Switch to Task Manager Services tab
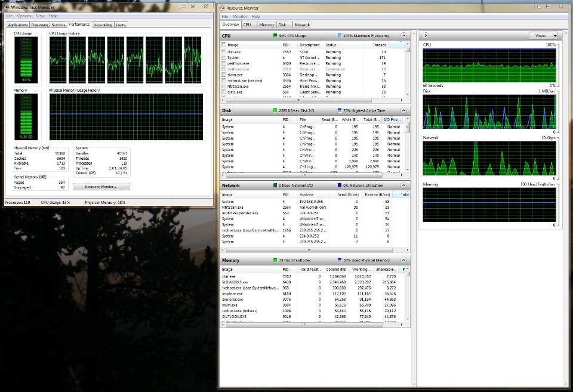Image resolution: width=573 pixels, height=392 pixels. pos(58,25)
